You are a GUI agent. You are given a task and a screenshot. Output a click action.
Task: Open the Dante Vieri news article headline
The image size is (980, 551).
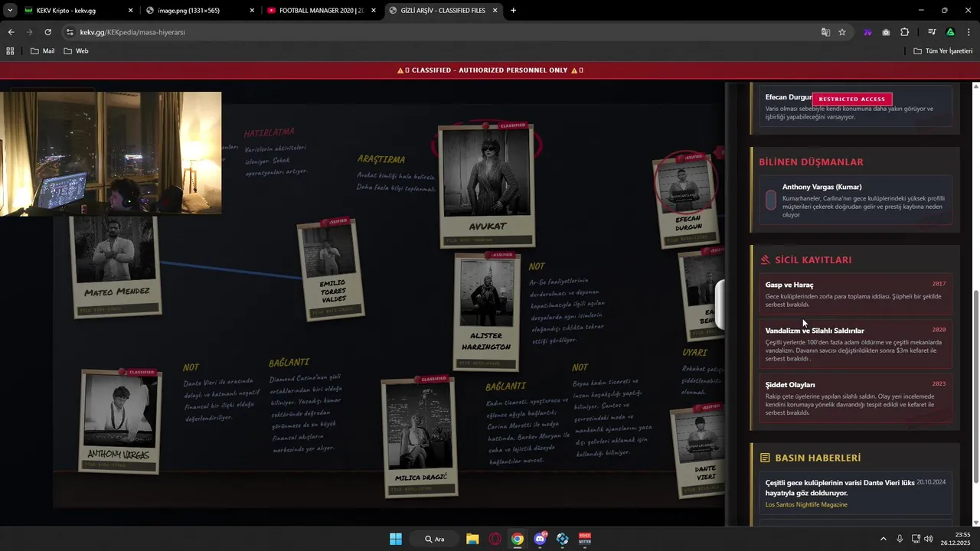839,487
